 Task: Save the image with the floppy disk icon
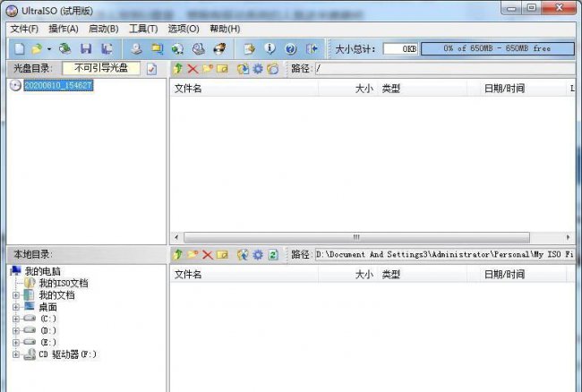(86, 48)
